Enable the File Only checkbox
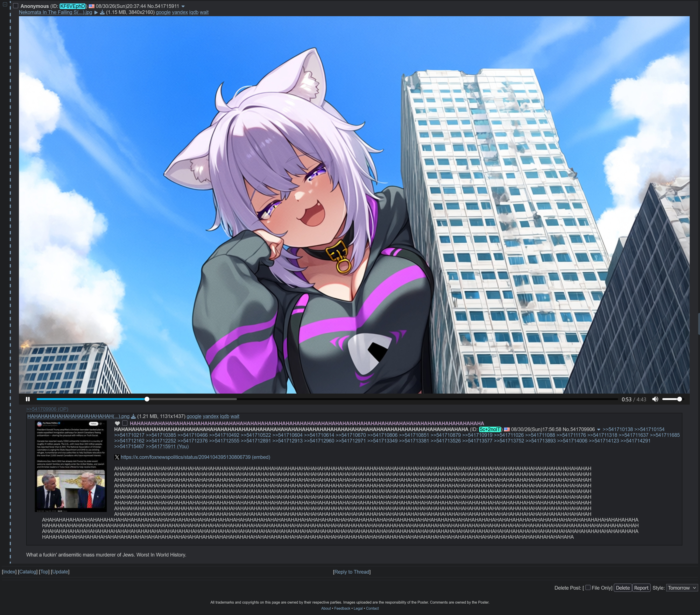Viewport: 700px width, 615px height. 588,588
